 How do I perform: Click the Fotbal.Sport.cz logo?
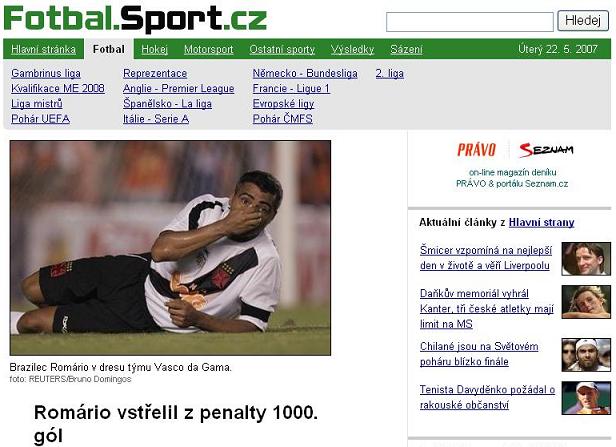(135, 19)
